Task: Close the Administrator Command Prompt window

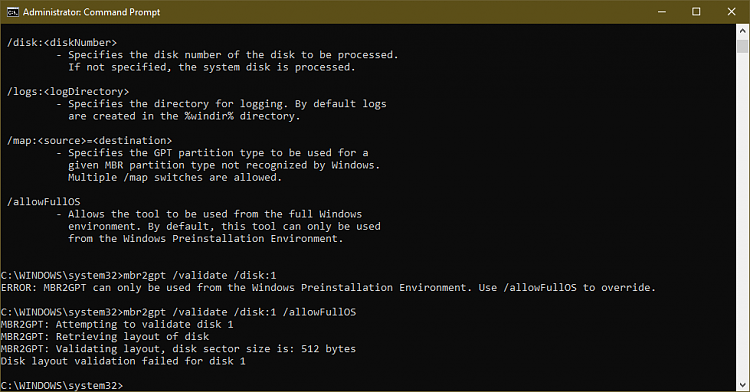Action: (731, 12)
